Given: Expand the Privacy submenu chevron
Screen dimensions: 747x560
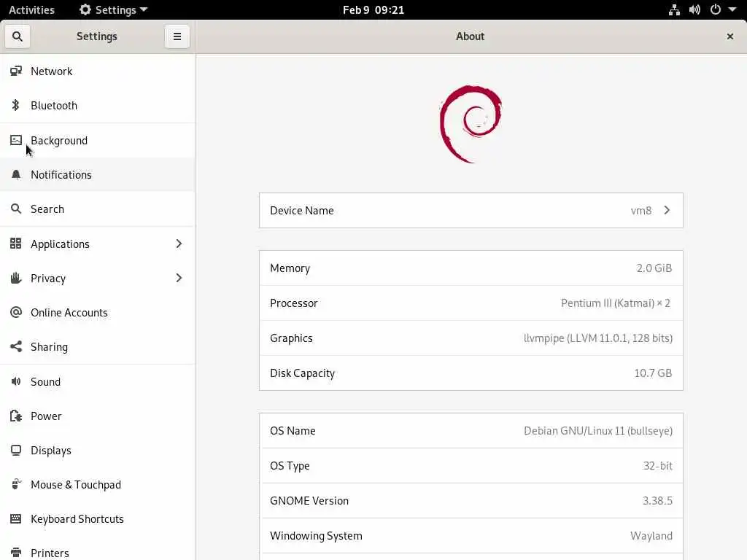Looking at the screenshot, I should (179, 278).
